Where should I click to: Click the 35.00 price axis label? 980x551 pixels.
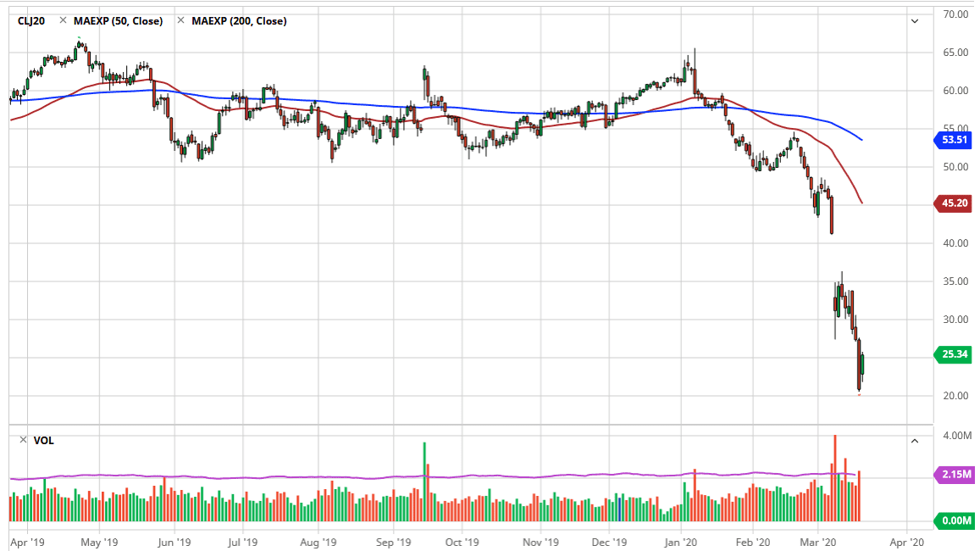[x=955, y=281]
